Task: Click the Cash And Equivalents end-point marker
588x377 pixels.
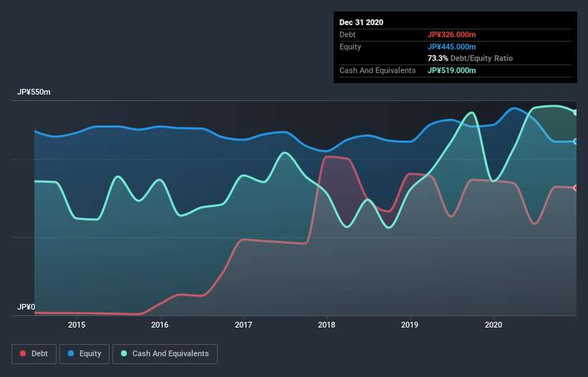Action: coord(576,113)
